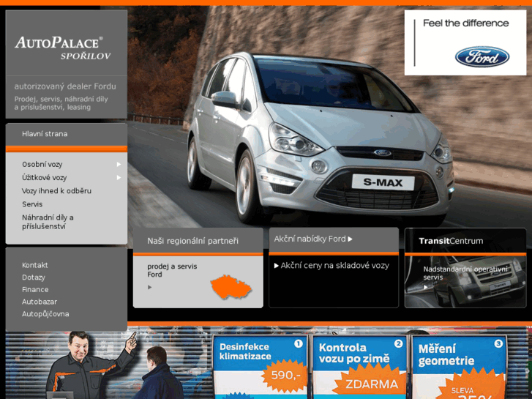
Task: Click the Feel the difference banner
Action: point(465,42)
